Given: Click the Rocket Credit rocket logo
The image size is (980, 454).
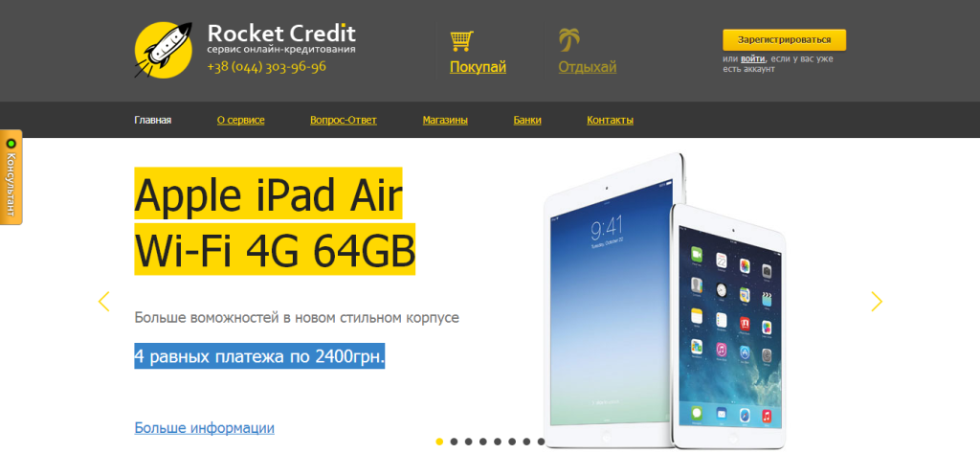Looking at the screenshot, I should click(164, 50).
